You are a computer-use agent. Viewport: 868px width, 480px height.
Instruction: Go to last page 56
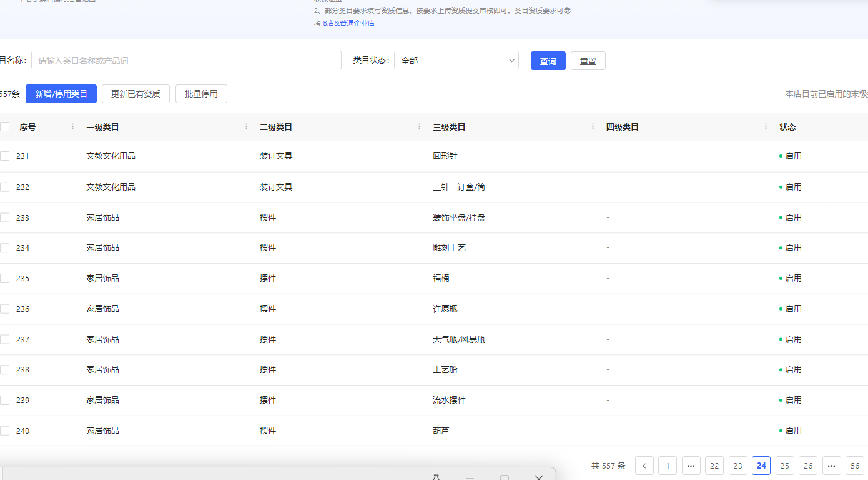click(x=855, y=466)
